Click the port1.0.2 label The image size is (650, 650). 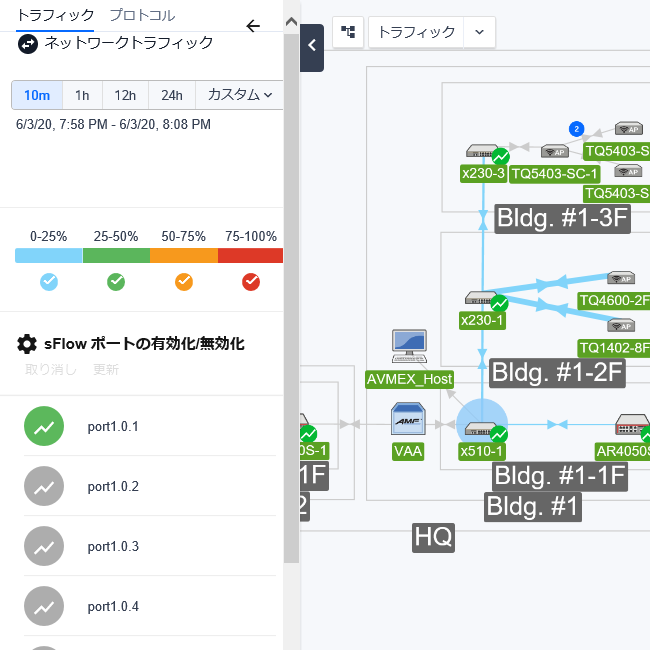coord(113,486)
